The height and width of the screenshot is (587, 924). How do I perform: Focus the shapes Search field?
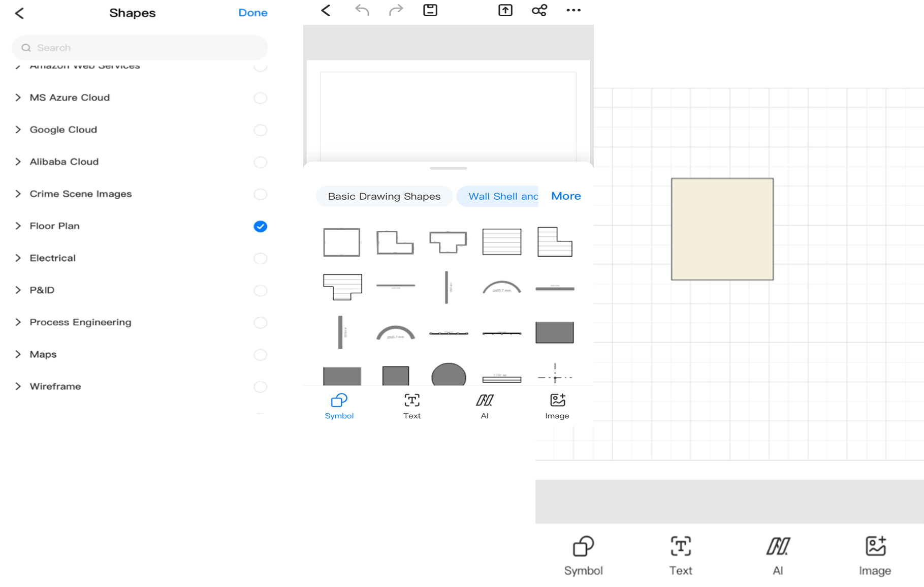click(140, 48)
